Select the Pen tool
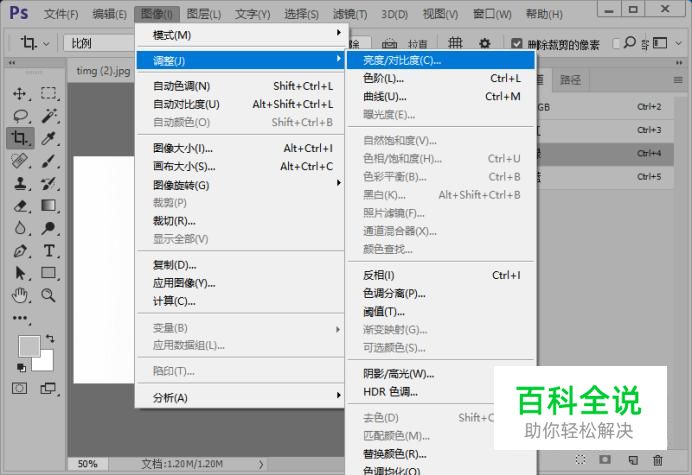The image size is (692, 475). 20,251
